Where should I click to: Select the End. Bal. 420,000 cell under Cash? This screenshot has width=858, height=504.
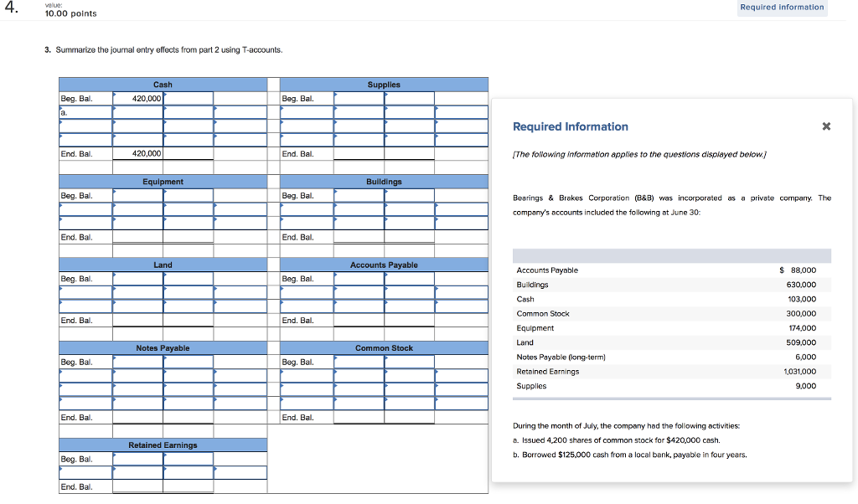[137, 153]
